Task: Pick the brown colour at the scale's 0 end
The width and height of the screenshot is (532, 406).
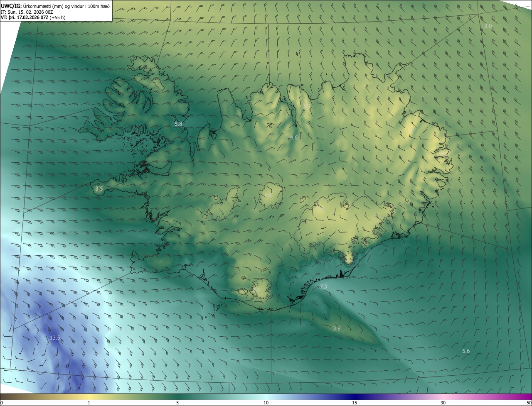Action: [x=2, y=396]
